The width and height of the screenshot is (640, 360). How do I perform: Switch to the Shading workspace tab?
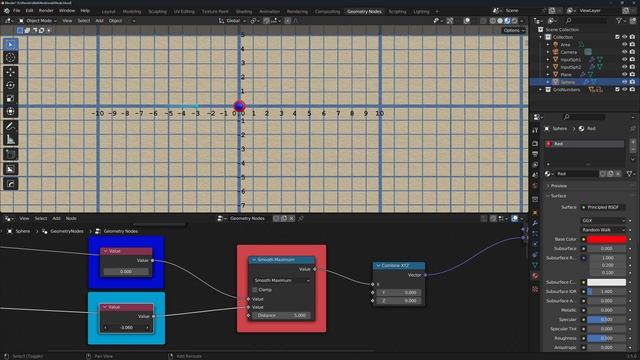coord(244,11)
